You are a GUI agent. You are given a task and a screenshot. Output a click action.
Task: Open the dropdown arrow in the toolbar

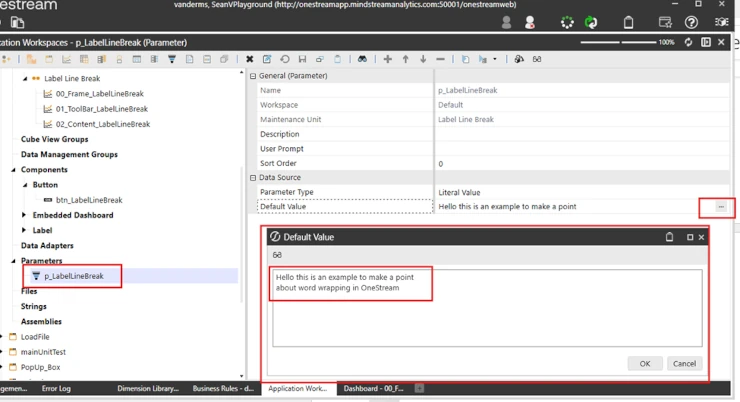pyautogui.click(x=495, y=59)
